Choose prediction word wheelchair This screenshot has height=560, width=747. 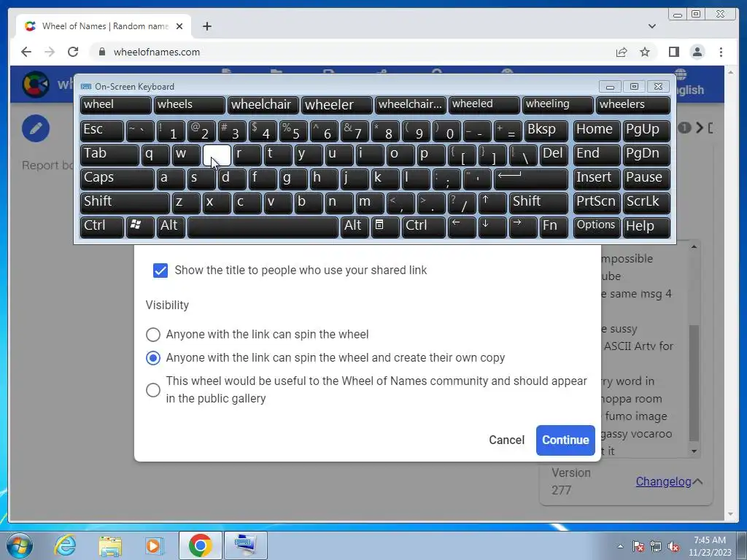coord(263,105)
